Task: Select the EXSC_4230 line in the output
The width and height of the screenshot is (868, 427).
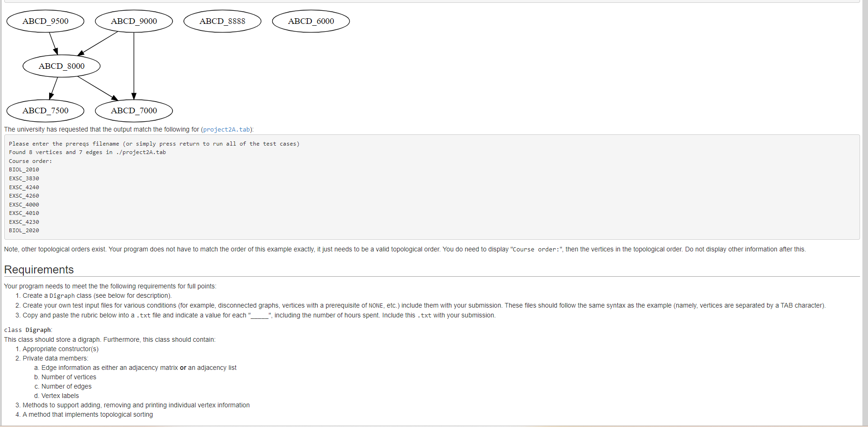Action: point(23,221)
